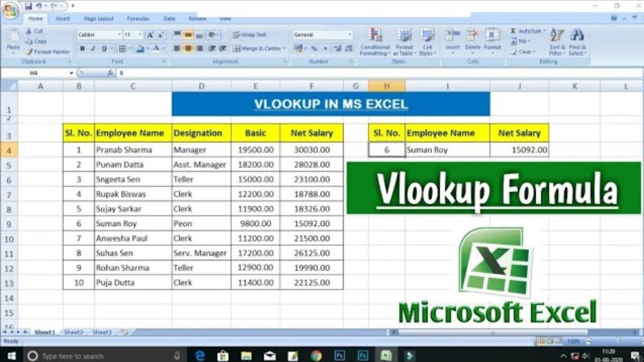Open Excel from the Windows taskbar
The height and width of the screenshot is (362, 644).
coord(386,355)
